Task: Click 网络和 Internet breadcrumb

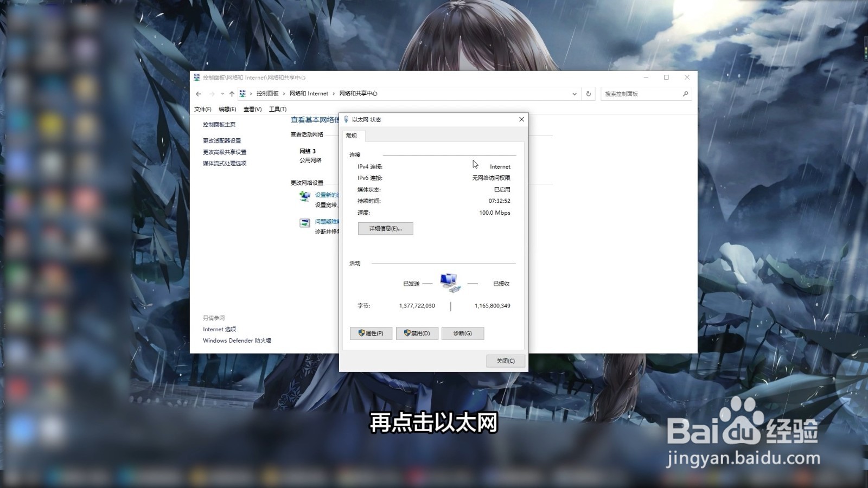Action: 309,93
